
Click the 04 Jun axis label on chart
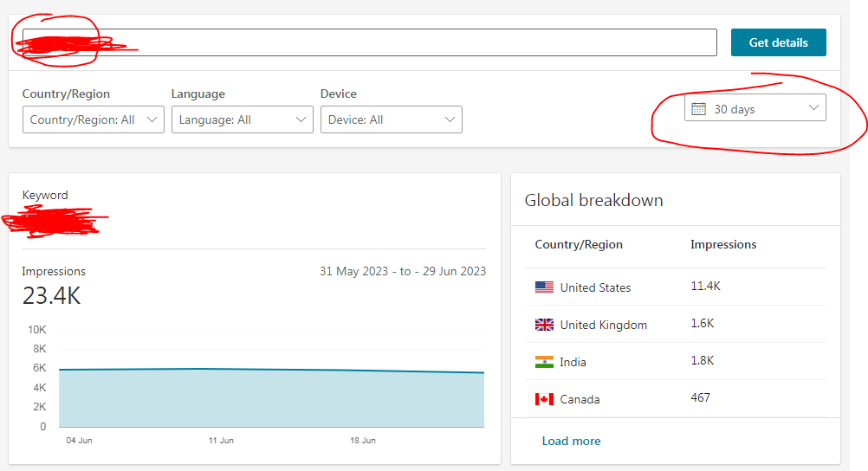[79, 441]
